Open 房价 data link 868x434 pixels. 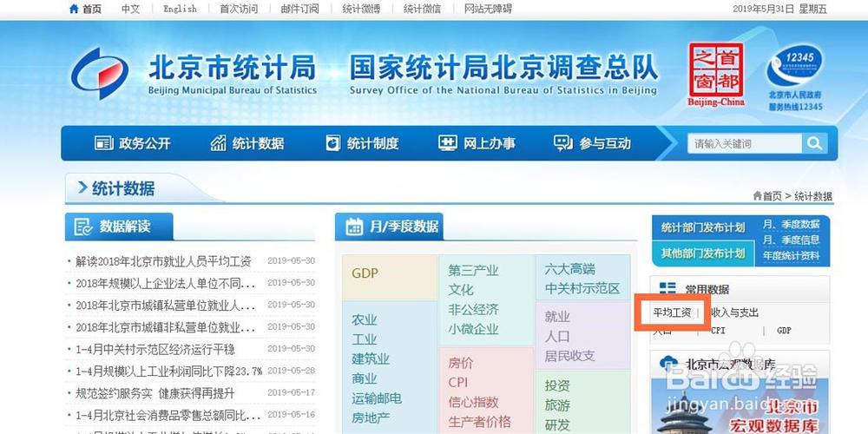pos(461,363)
